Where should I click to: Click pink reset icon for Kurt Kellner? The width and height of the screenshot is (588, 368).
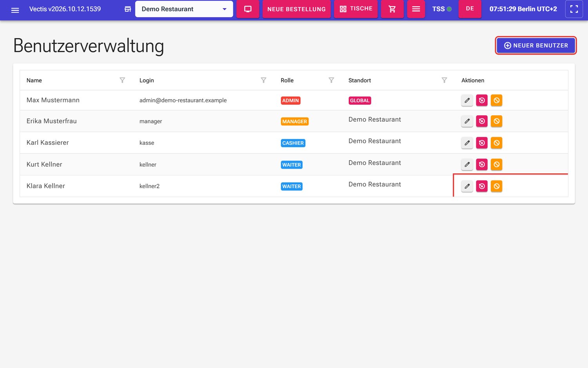(x=482, y=164)
